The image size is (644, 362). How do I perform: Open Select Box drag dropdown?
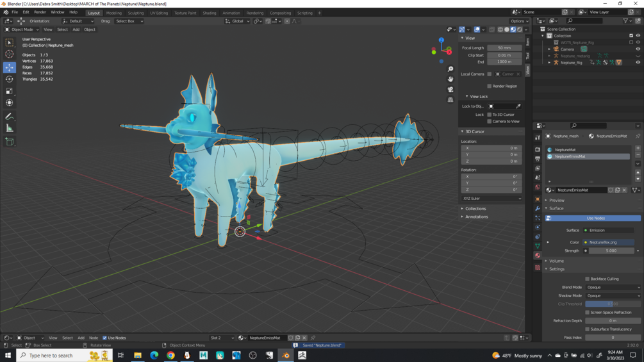point(129,21)
